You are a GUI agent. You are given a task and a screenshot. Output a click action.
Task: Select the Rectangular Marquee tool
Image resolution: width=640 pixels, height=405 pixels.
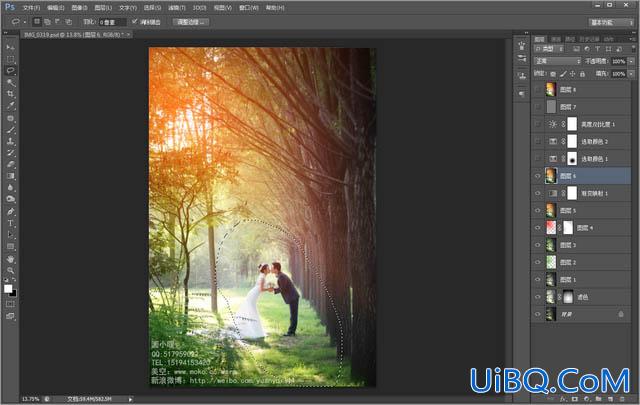11,59
